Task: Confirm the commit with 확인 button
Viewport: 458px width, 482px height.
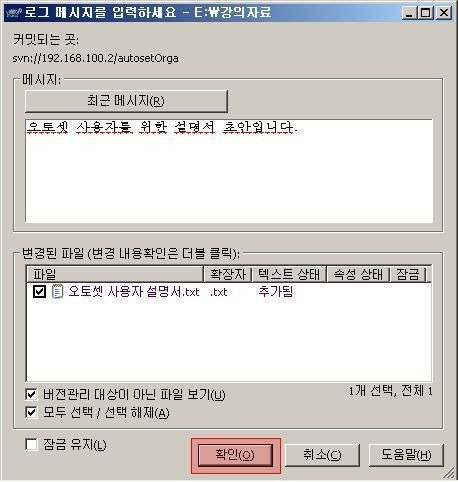Action: coord(235,455)
